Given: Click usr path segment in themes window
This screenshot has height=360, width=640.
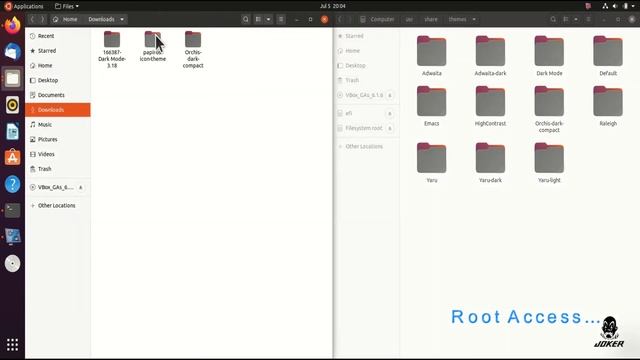Looking at the screenshot, I should pos(409,19).
